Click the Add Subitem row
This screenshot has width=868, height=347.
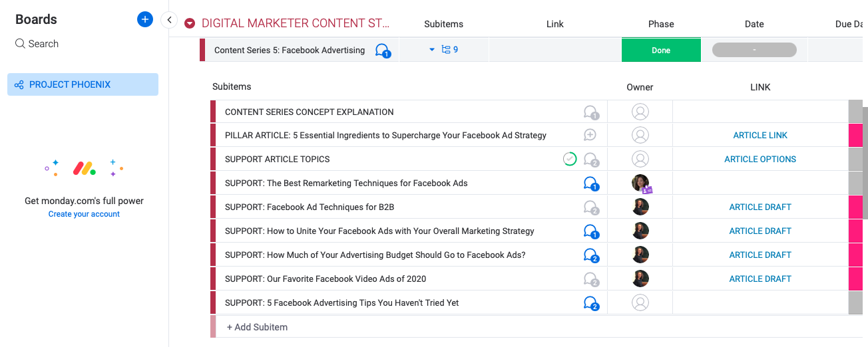click(x=257, y=327)
